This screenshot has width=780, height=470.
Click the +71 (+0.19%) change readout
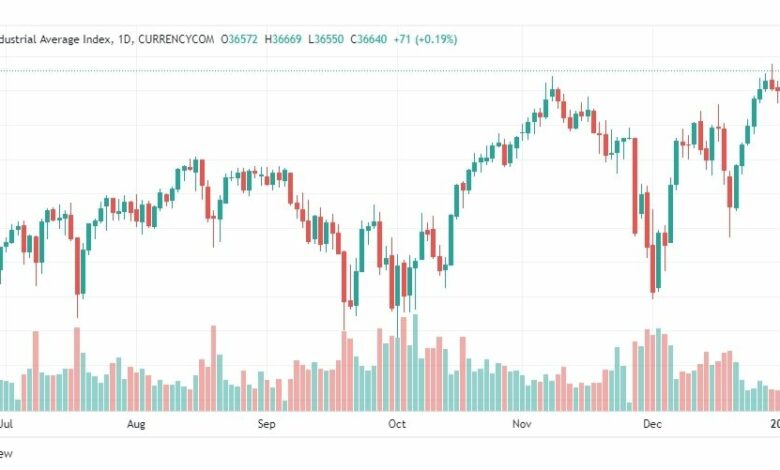coord(425,39)
